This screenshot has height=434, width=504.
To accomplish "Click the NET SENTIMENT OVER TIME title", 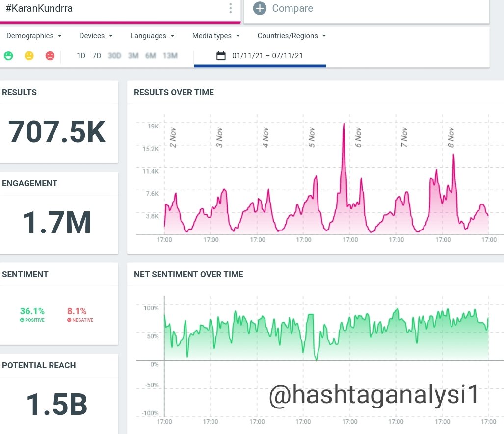I will pos(188,274).
